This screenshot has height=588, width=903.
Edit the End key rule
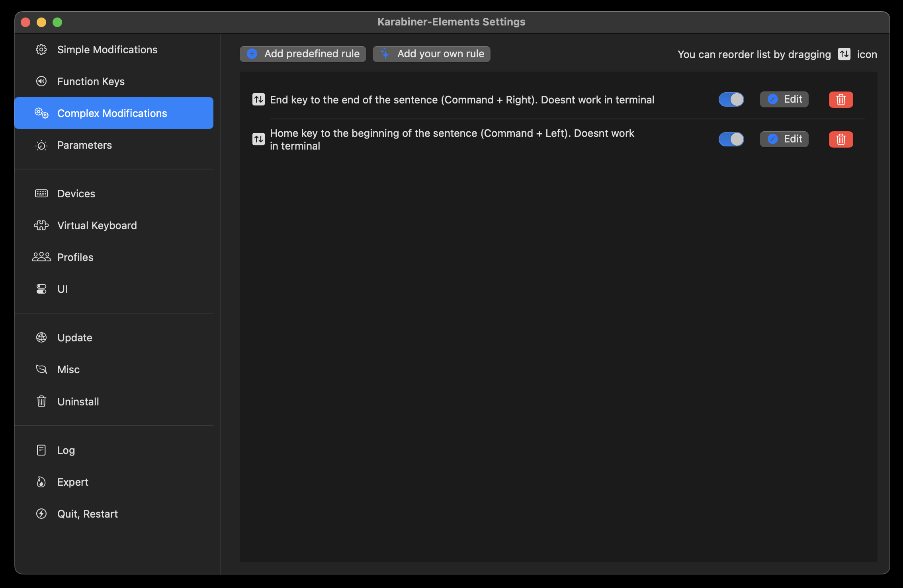coord(784,99)
